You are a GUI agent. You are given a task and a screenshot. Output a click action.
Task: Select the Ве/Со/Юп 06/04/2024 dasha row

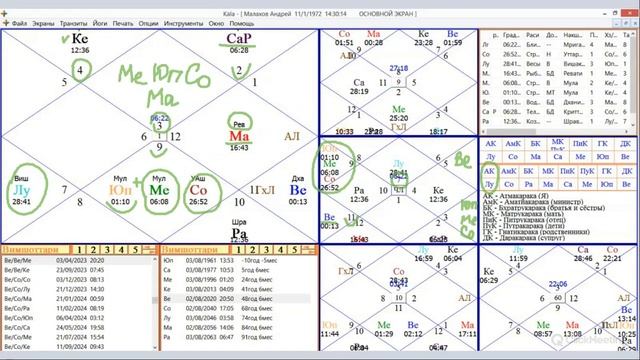click(x=77, y=318)
